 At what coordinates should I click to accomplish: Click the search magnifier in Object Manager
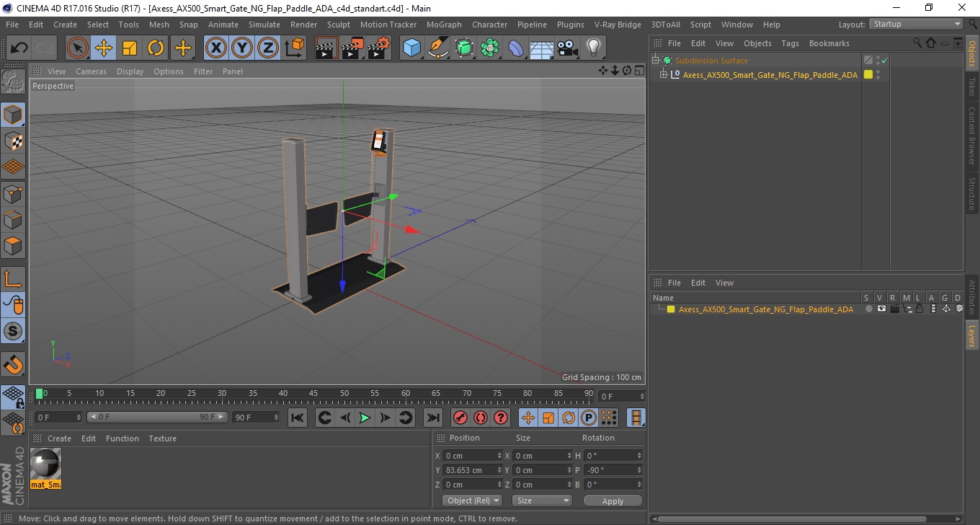coord(918,43)
